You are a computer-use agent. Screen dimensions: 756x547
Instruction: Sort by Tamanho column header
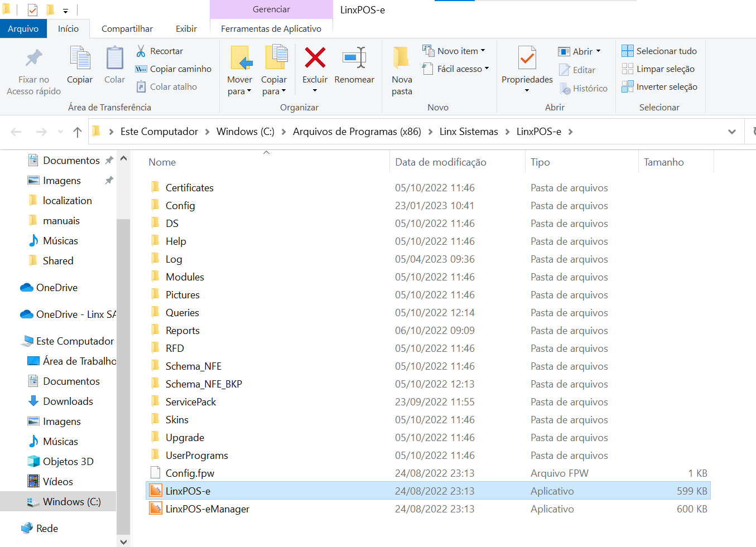[x=664, y=162]
